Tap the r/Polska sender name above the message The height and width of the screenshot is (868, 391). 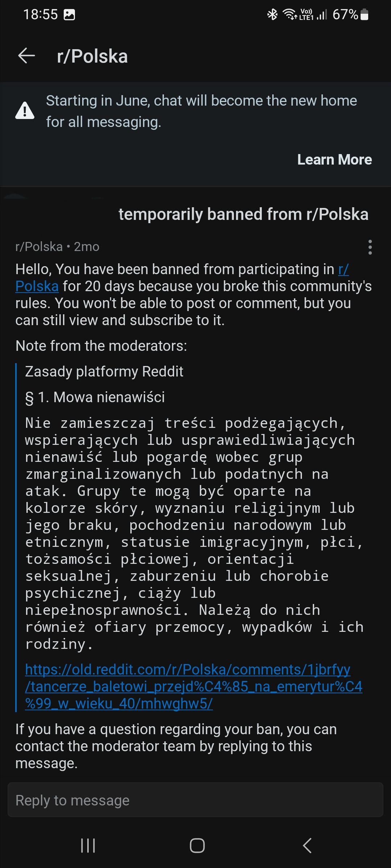pos(39,247)
